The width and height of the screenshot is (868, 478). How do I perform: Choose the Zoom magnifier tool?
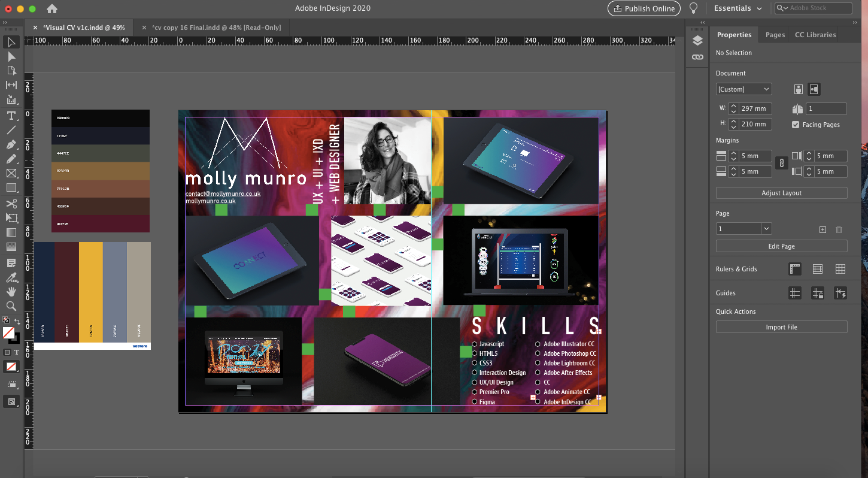coord(11,306)
